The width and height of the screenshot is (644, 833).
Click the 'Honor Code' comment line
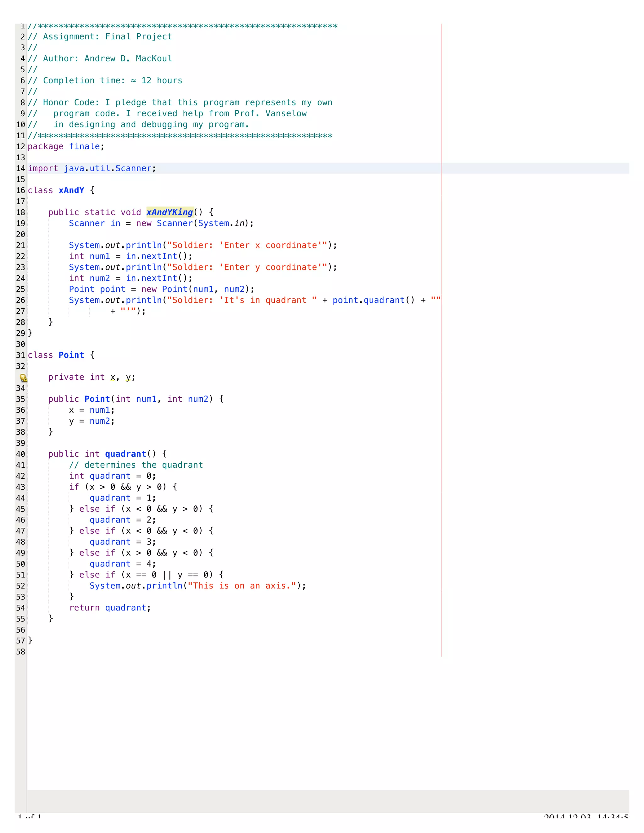(180, 102)
